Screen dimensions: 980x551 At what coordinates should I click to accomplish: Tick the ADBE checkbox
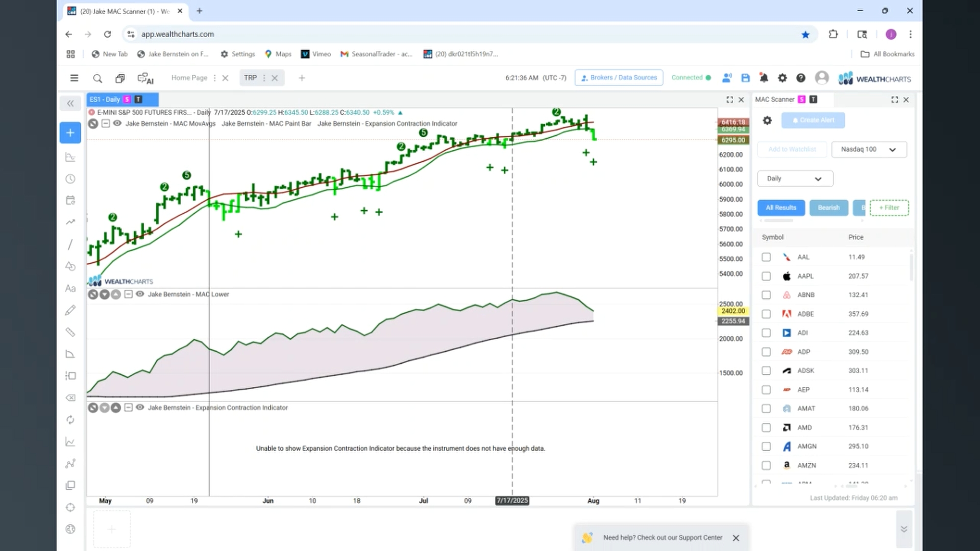tap(766, 314)
